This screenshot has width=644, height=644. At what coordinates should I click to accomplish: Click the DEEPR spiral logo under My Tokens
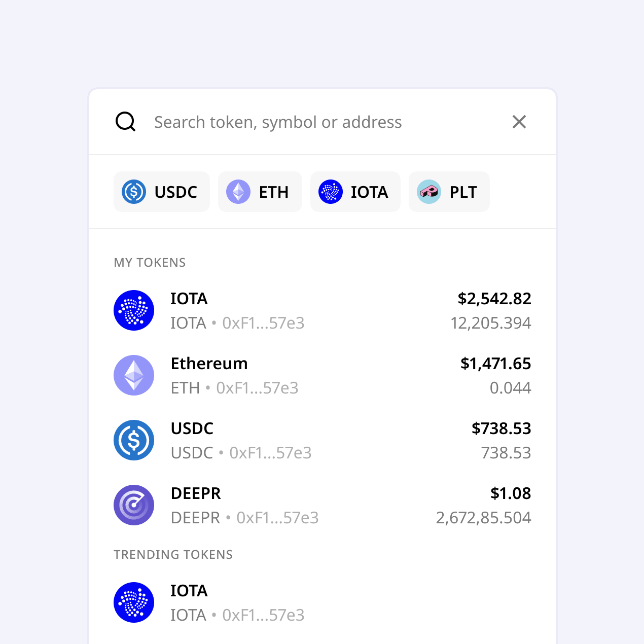[x=134, y=505]
